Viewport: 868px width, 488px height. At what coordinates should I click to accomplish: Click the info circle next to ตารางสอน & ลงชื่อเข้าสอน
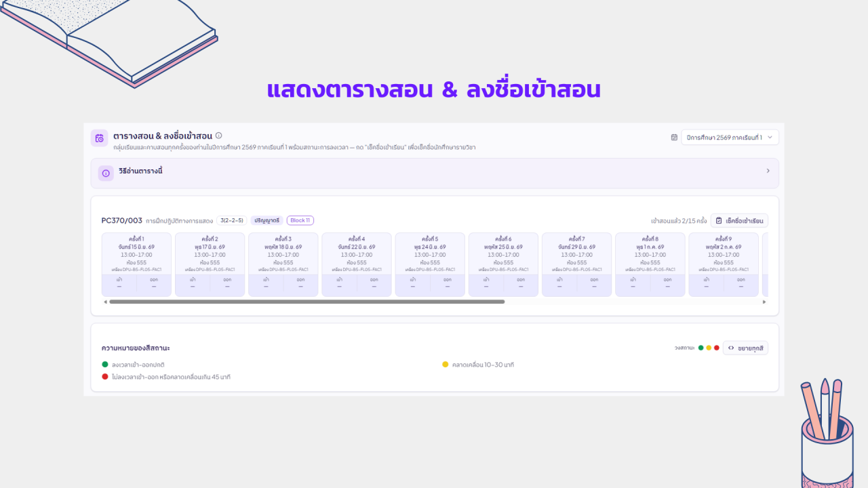(218, 136)
